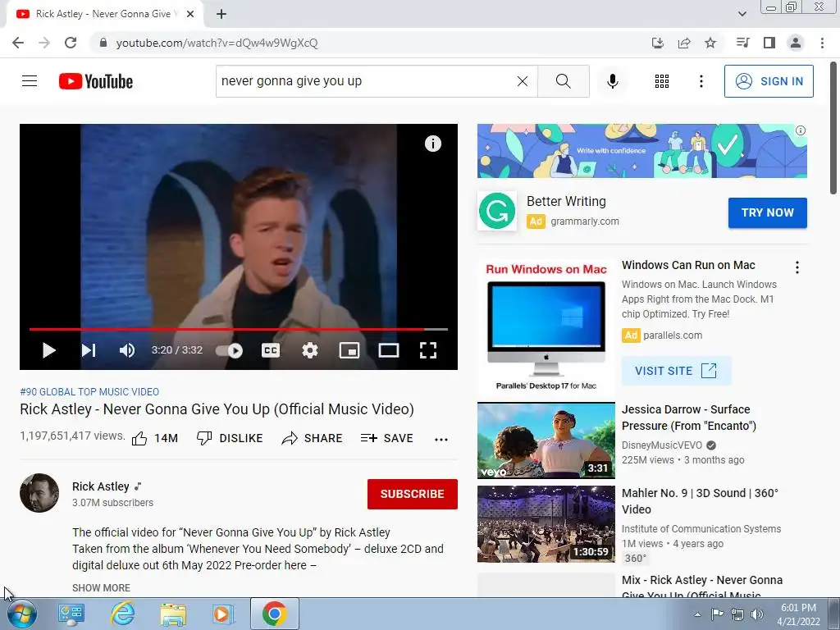Switch to theater mode
Screen dimensions: 840x630
click(388, 350)
